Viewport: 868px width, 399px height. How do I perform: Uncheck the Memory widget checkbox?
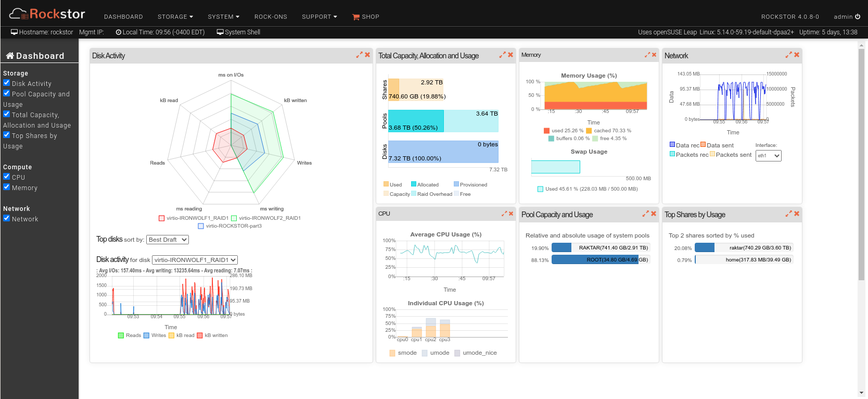tap(7, 187)
